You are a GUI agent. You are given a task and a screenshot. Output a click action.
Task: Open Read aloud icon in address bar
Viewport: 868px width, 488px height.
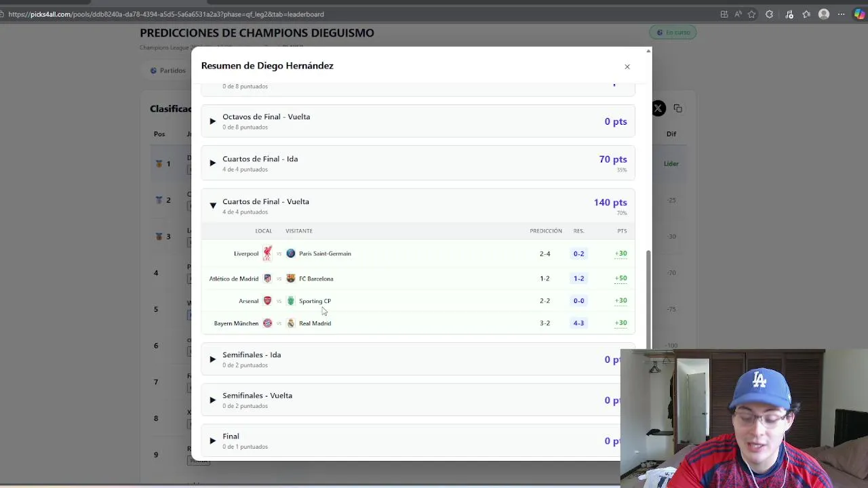tap(738, 14)
